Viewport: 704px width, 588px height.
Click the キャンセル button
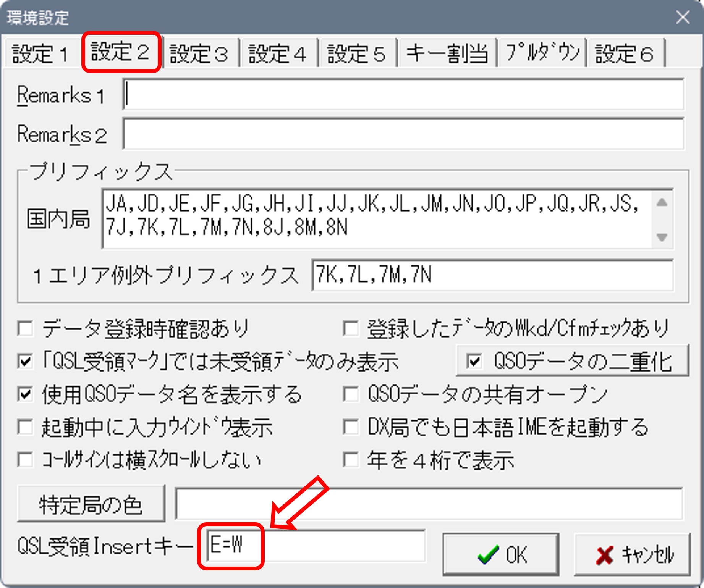pyautogui.click(x=633, y=554)
